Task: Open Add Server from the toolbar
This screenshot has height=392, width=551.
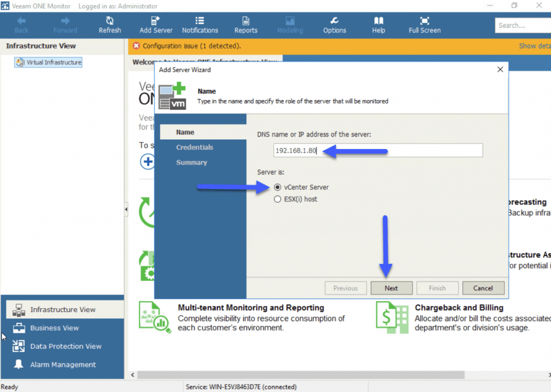Action: 156,25
